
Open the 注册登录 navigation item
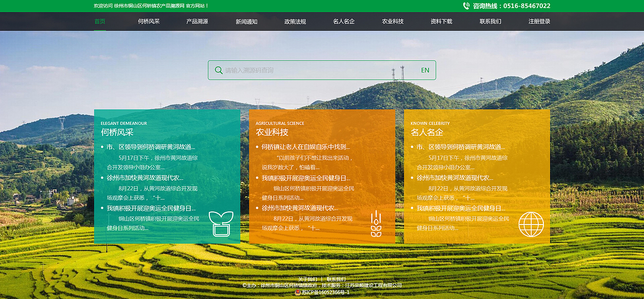click(537, 21)
